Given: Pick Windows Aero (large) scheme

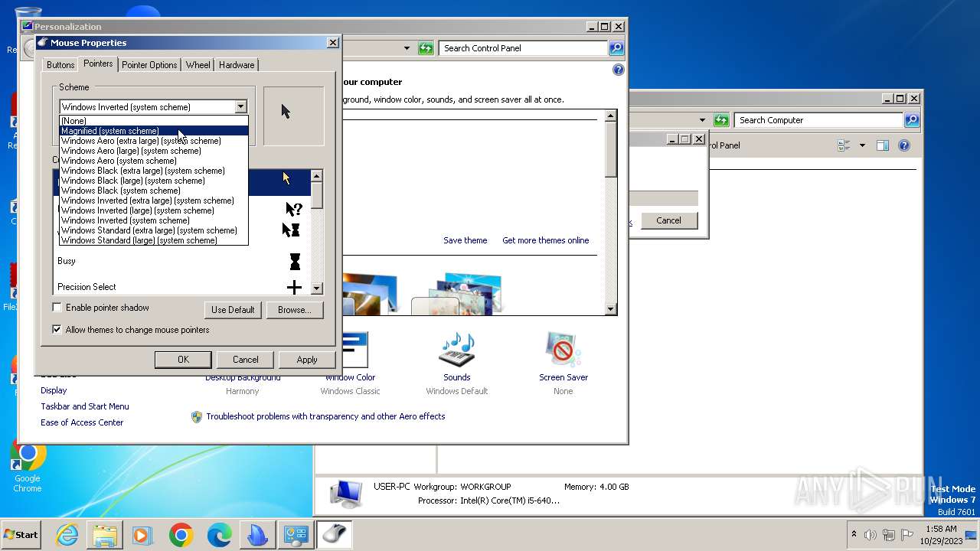Looking at the screenshot, I should (154, 151).
